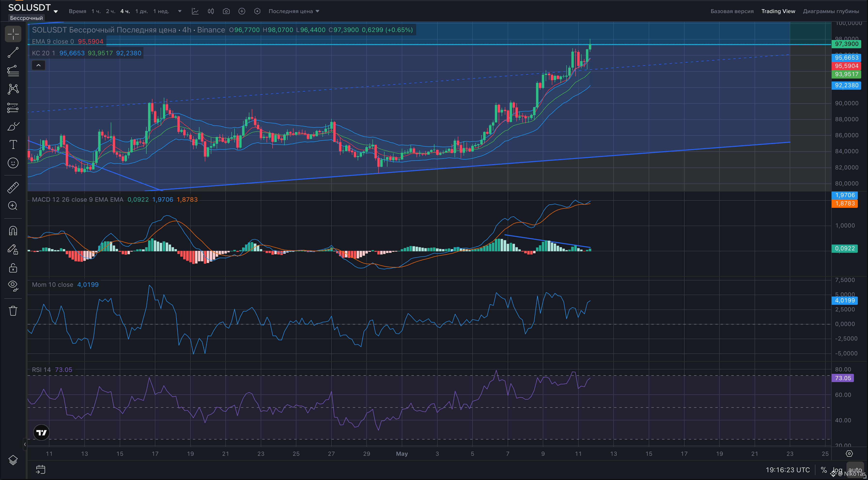The image size is (868, 480).
Task: Hide all drawings with the eye icon
Action: point(13,286)
